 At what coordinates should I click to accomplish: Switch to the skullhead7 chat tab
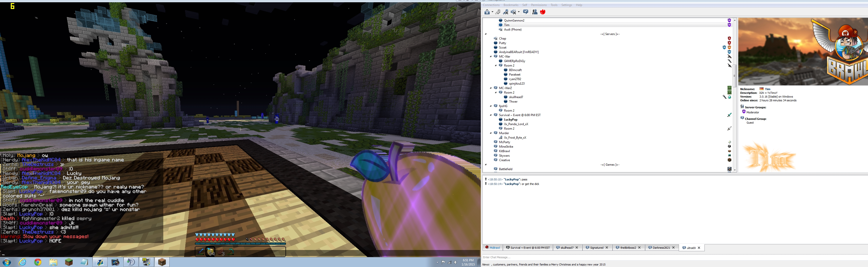coord(567,248)
